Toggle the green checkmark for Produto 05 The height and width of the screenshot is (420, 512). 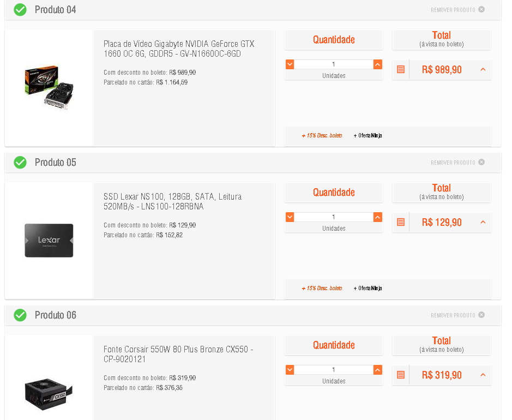[20, 163]
